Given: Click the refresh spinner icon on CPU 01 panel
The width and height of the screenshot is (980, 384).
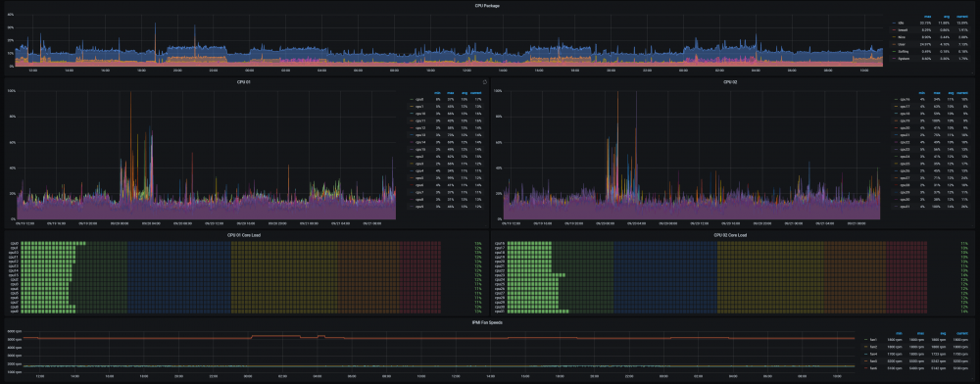Looking at the screenshot, I should pyautogui.click(x=486, y=81).
